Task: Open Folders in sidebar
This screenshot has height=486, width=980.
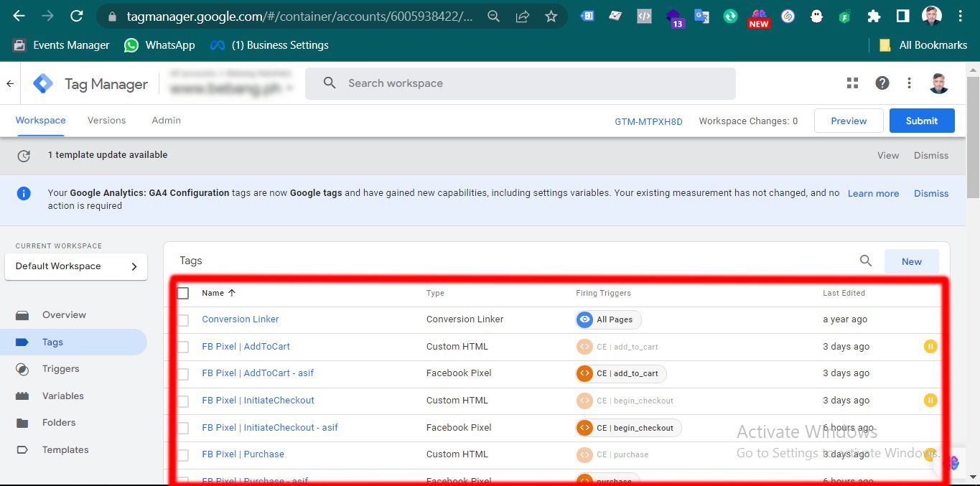Action: pos(59,423)
